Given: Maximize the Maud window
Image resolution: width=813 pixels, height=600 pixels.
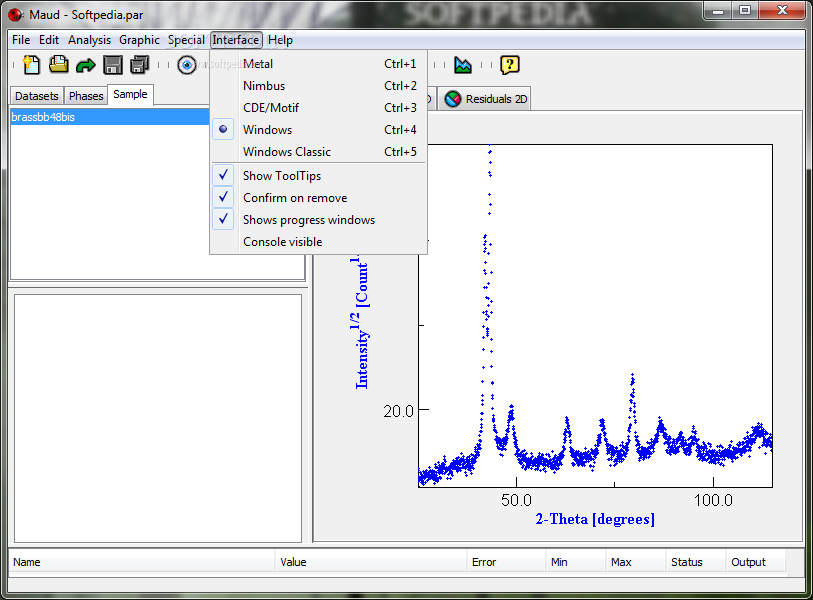Looking at the screenshot, I should [x=745, y=10].
